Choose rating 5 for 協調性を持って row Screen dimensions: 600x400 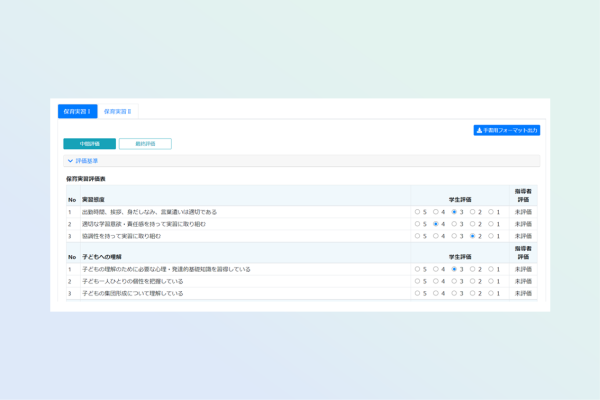(x=418, y=236)
